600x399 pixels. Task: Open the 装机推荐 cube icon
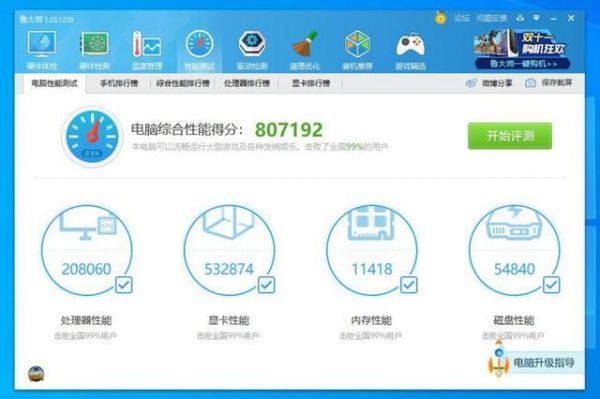pyautogui.click(x=357, y=44)
